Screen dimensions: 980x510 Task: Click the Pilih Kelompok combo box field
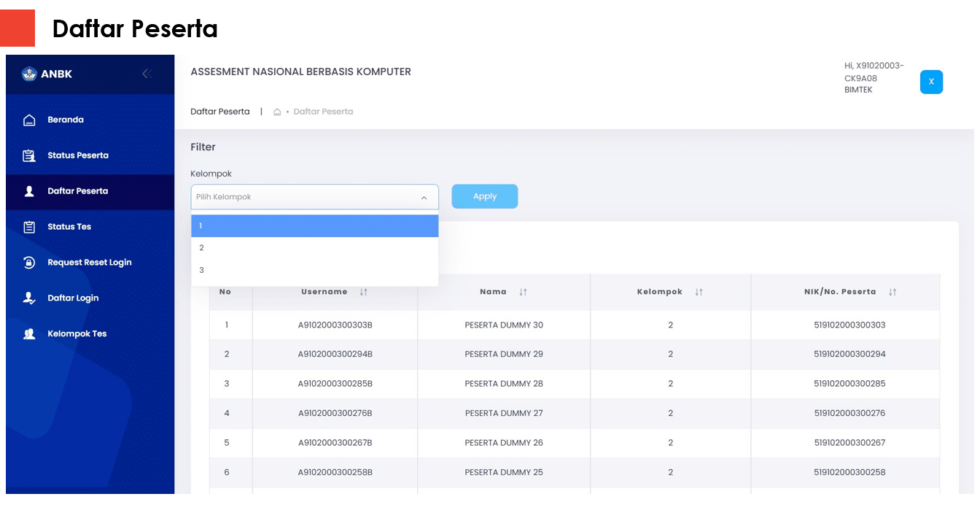(315, 197)
